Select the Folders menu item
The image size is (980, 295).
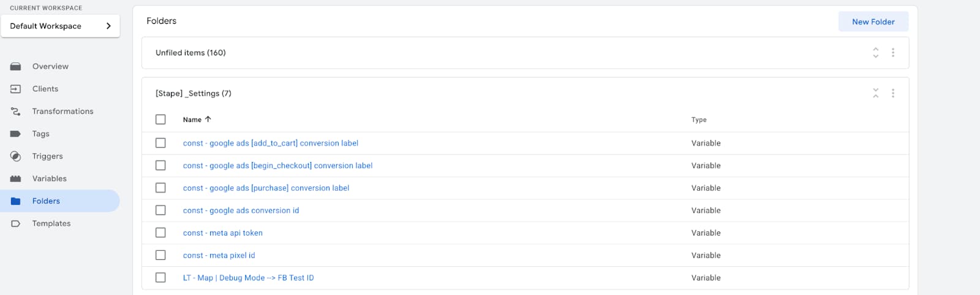pyautogui.click(x=60, y=201)
